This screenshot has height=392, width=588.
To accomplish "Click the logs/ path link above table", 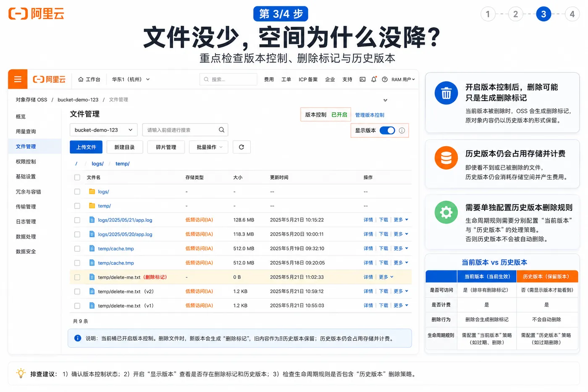I will [97, 163].
